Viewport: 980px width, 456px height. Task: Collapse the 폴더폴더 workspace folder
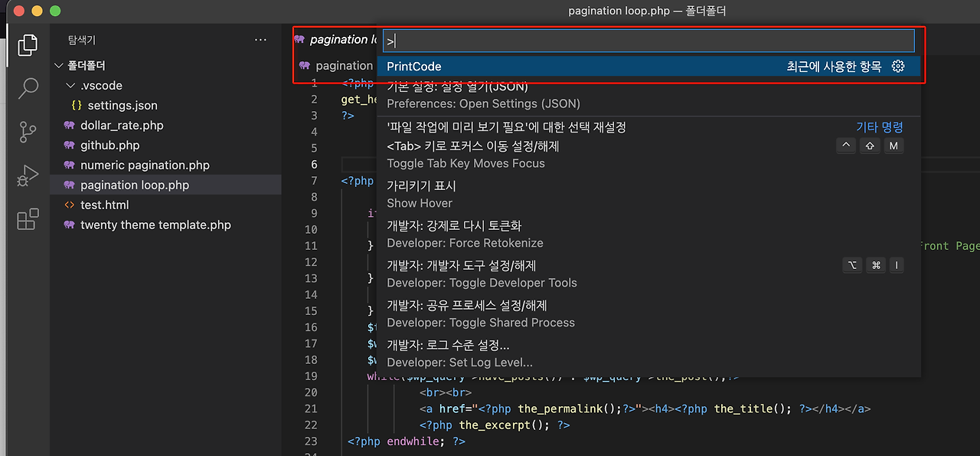coord(59,65)
